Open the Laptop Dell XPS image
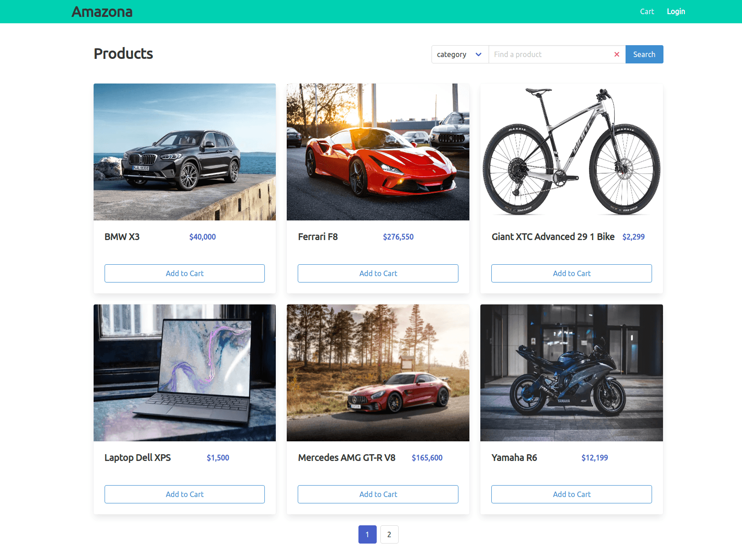 [184, 373]
